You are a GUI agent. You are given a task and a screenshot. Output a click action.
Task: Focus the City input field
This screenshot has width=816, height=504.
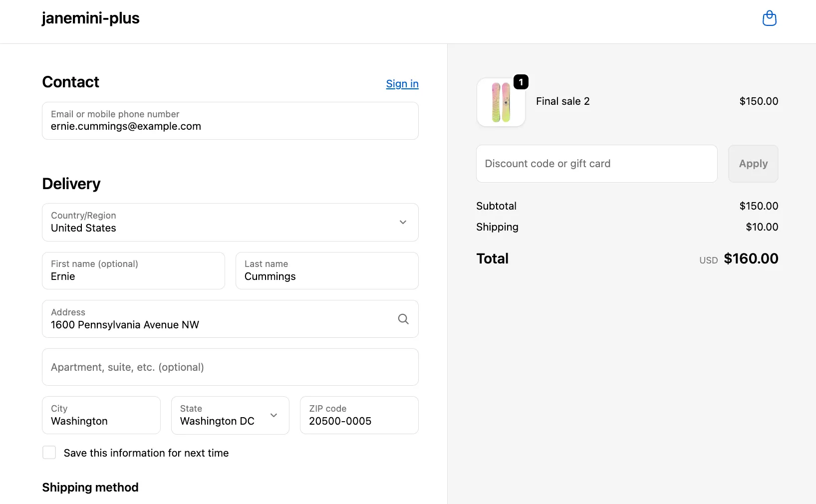101,416
